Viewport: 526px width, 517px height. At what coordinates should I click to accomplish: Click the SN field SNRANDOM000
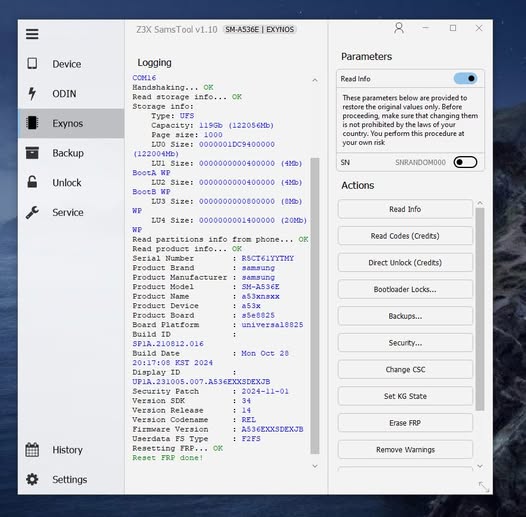[420, 162]
